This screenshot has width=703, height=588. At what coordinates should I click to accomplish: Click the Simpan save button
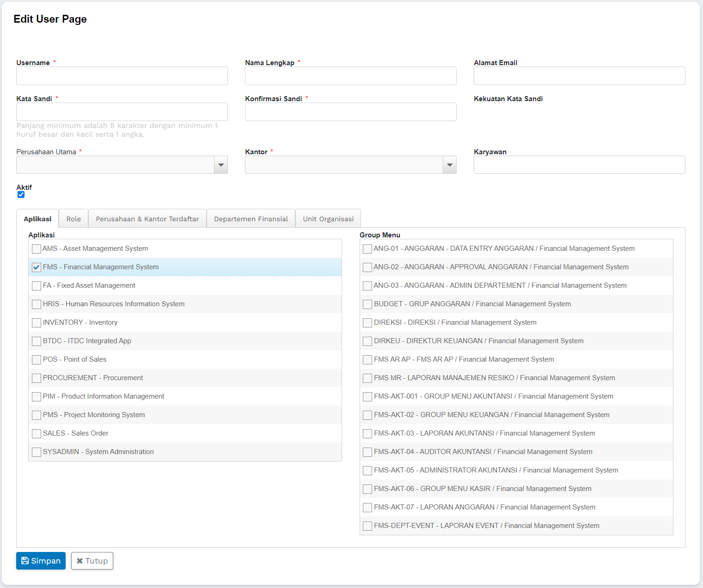tap(41, 561)
